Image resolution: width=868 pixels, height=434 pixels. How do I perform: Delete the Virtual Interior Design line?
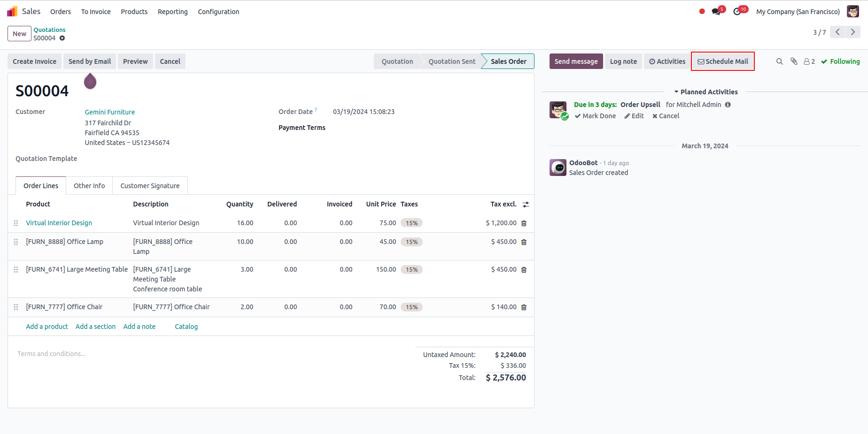point(524,223)
